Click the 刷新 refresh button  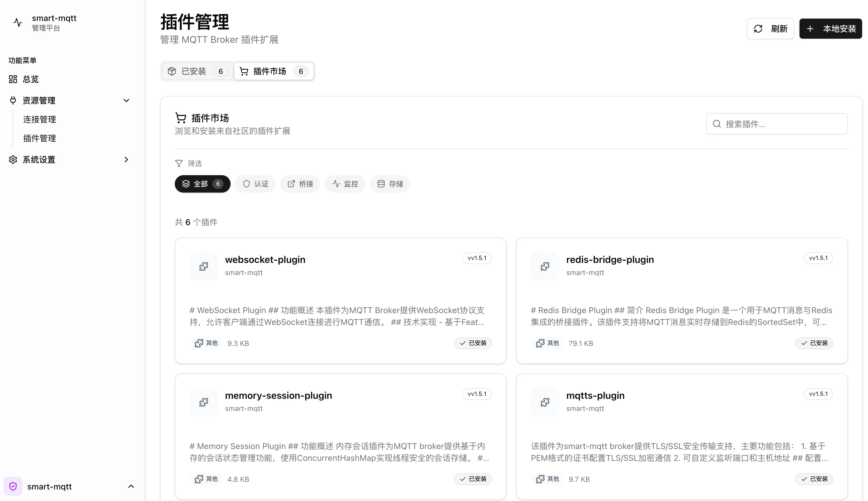pyautogui.click(x=770, y=29)
